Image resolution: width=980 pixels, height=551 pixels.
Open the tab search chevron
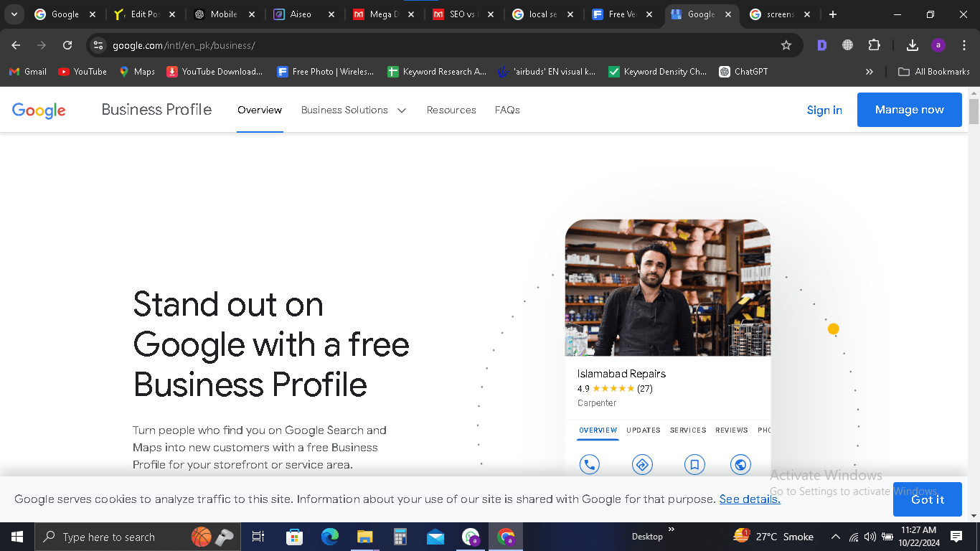coord(14,14)
